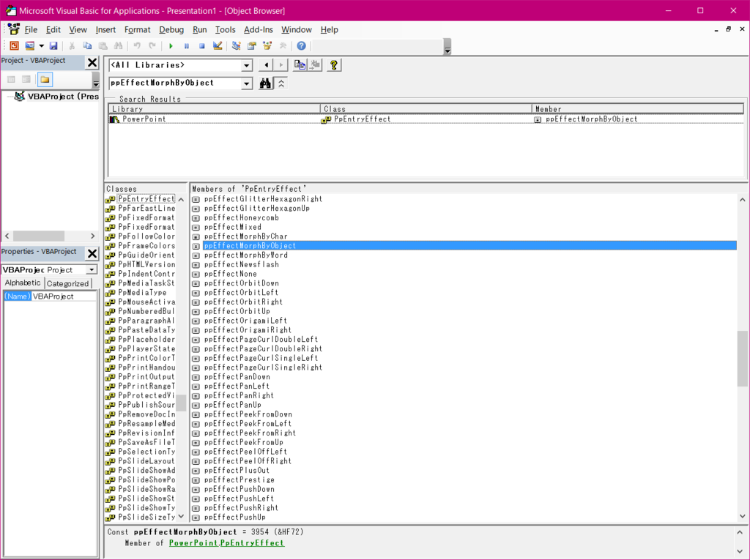Select PpMediaType in Classes list
The width and height of the screenshot is (750, 560).
click(142, 292)
